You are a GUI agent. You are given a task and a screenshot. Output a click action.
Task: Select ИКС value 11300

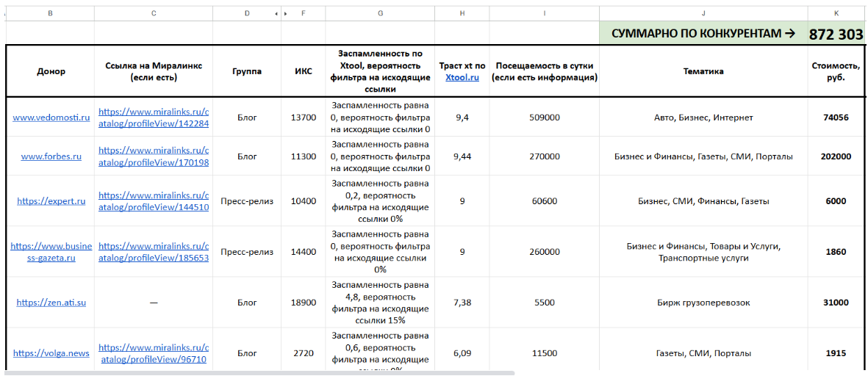pos(304,156)
